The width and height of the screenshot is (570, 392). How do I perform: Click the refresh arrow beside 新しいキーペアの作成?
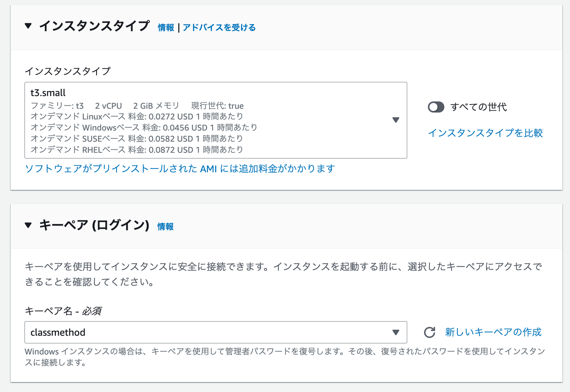tap(430, 332)
